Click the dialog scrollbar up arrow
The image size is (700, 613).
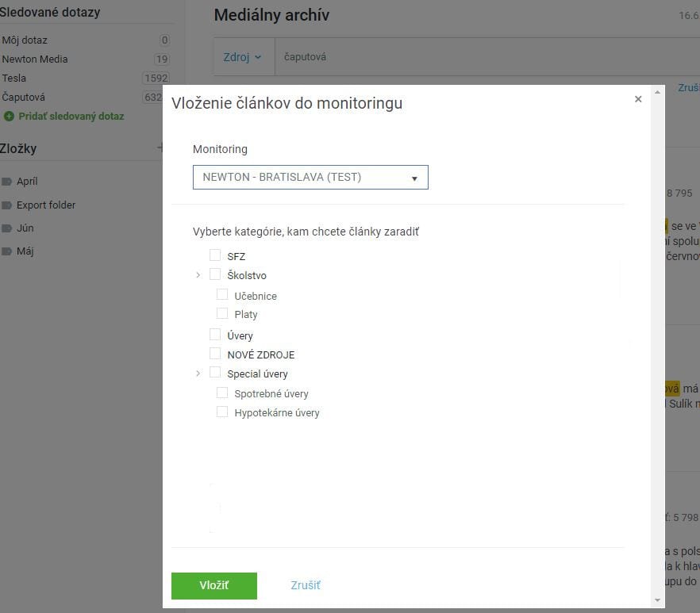click(x=657, y=92)
